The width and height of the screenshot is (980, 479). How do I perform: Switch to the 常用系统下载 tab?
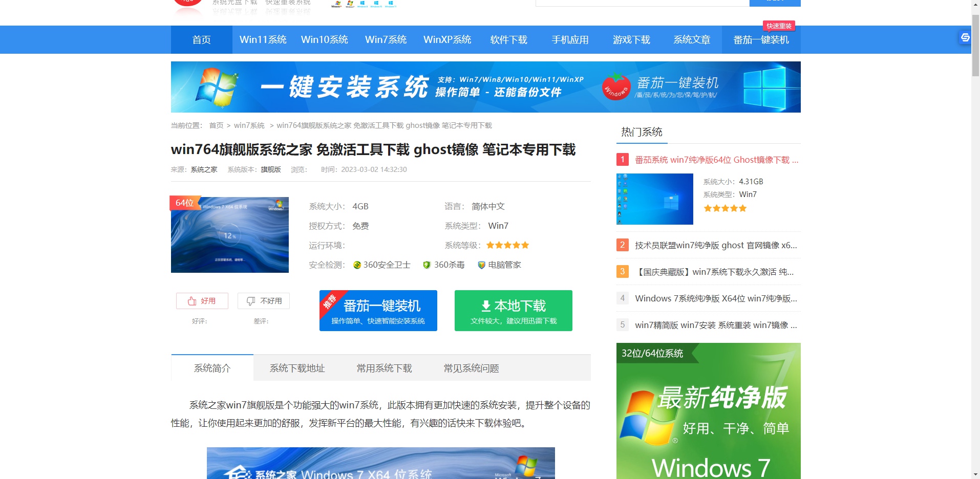click(x=384, y=368)
